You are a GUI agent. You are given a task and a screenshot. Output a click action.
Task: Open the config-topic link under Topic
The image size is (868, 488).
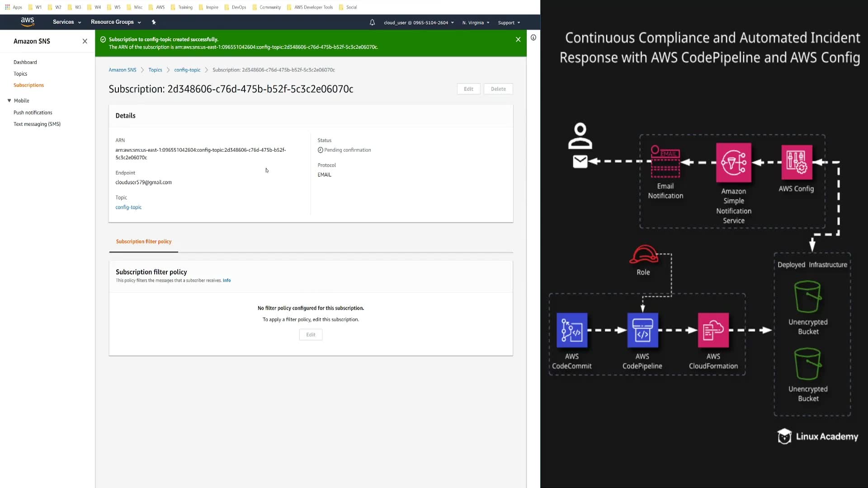click(128, 207)
